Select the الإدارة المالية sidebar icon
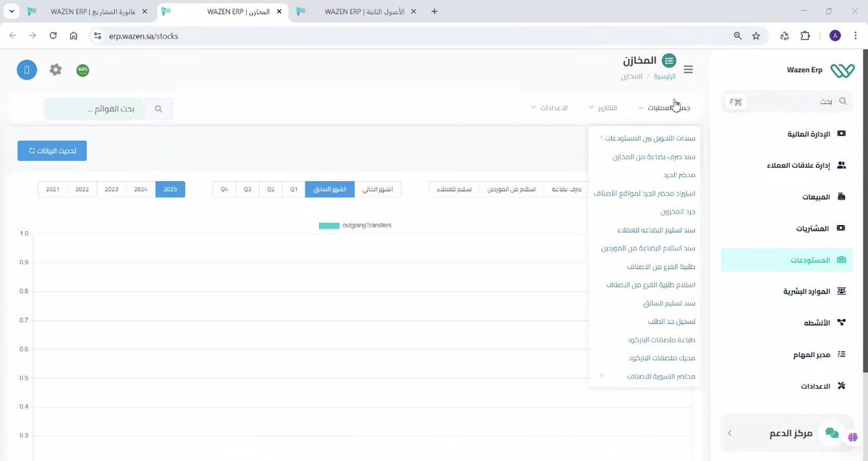This screenshot has width=868, height=461. click(x=840, y=133)
